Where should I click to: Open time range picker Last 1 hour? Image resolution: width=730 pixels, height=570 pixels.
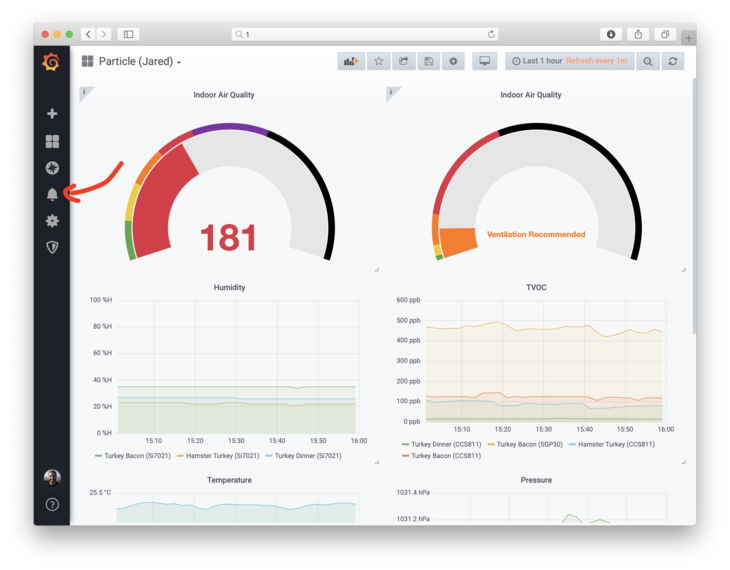click(x=569, y=61)
